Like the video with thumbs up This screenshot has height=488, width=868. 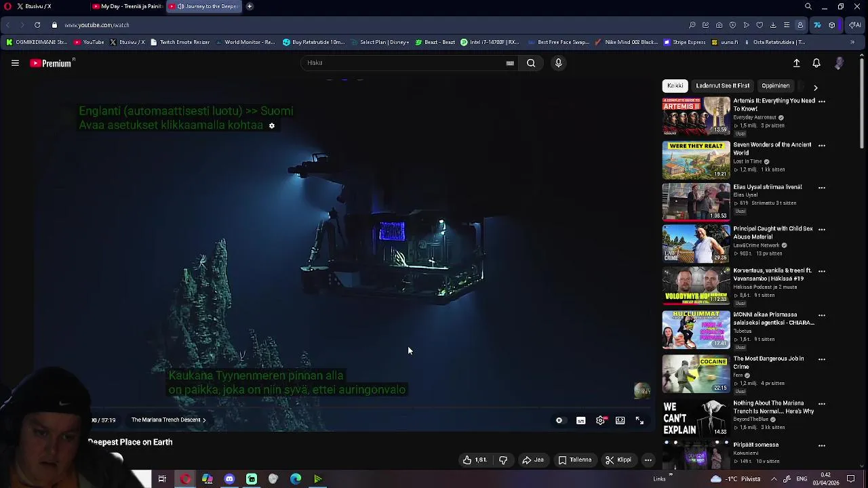(x=475, y=460)
